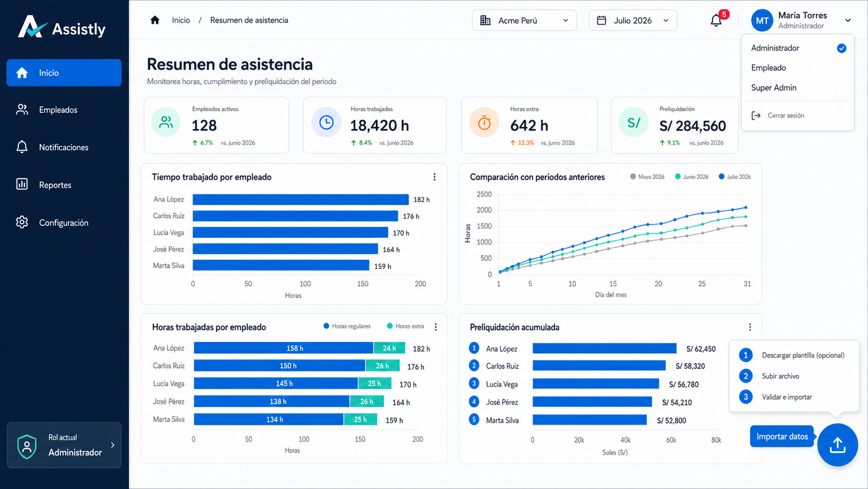
Task: Click the round upload button
Action: (837, 445)
